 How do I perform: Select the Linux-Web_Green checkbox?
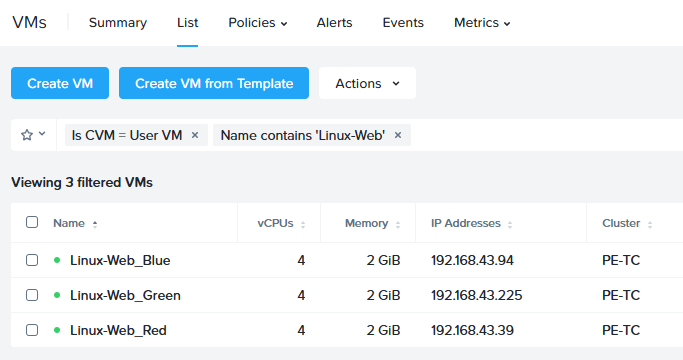[32, 295]
